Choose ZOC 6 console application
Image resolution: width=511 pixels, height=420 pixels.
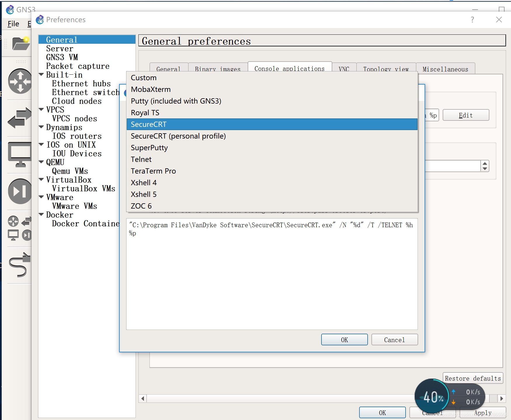tap(272, 206)
